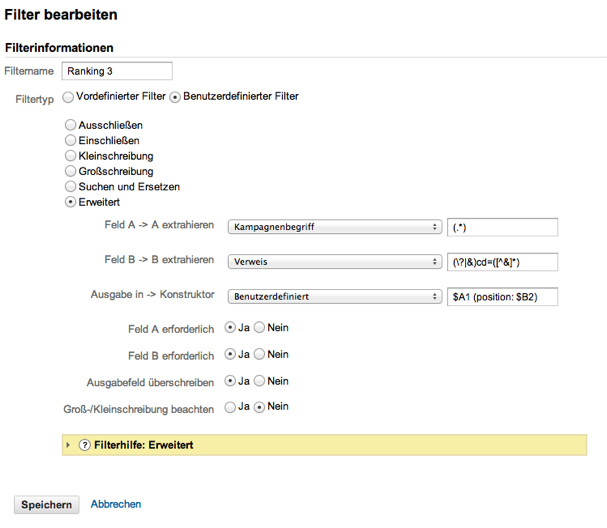Expand the Filterhilfe: Erweitert section
Image resolution: width=607 pixels, height=528 pixels.
pyautogui.click(x=68, y=445)
